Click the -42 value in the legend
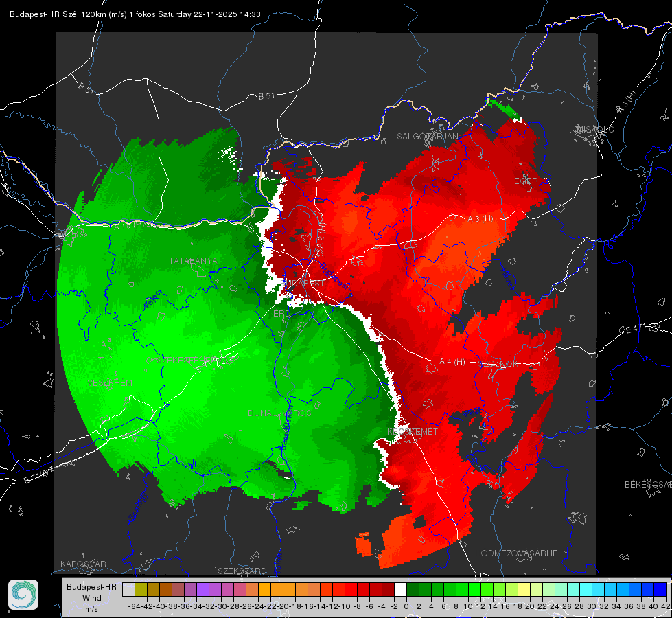The height and width of the screenshot is (618, 672). [147, 606]
